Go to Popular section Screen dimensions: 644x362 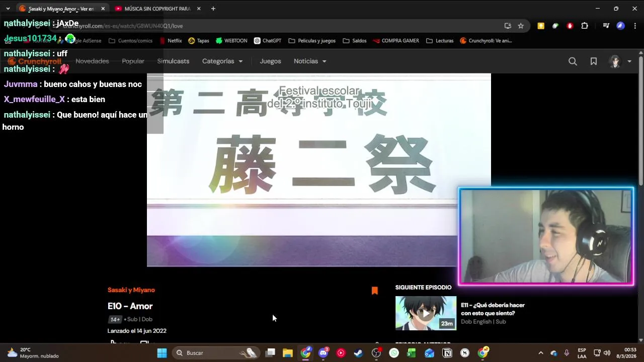tap(133, 61)
